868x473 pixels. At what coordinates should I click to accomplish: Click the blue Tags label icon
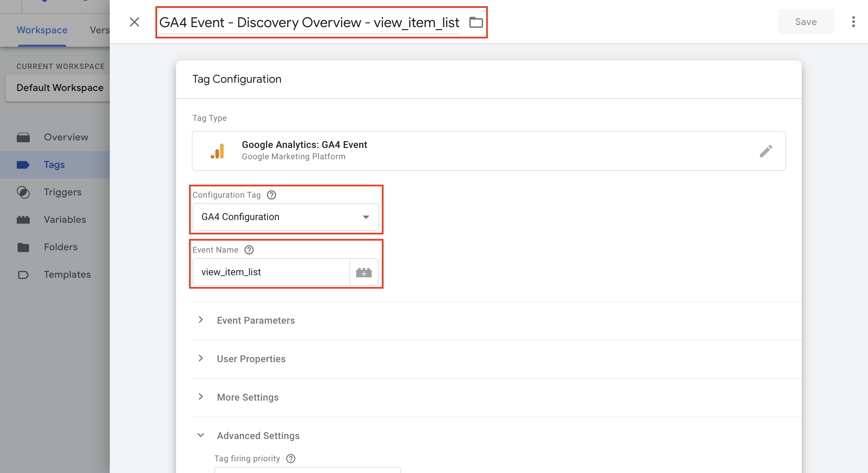tap(23, 165)
